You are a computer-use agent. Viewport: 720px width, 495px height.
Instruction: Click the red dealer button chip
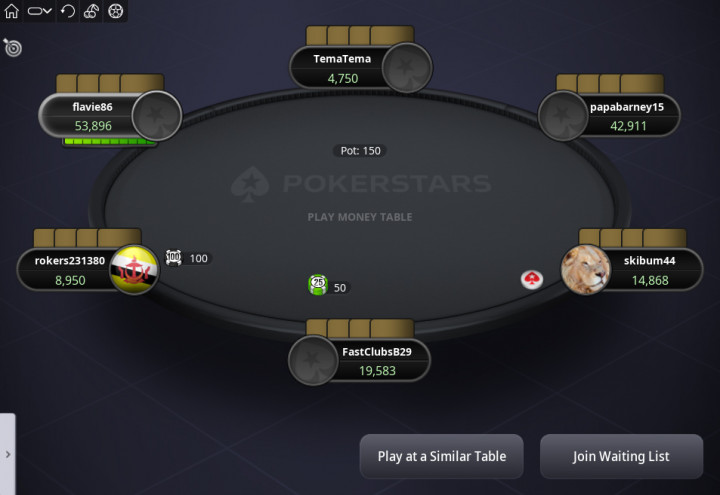532,279
